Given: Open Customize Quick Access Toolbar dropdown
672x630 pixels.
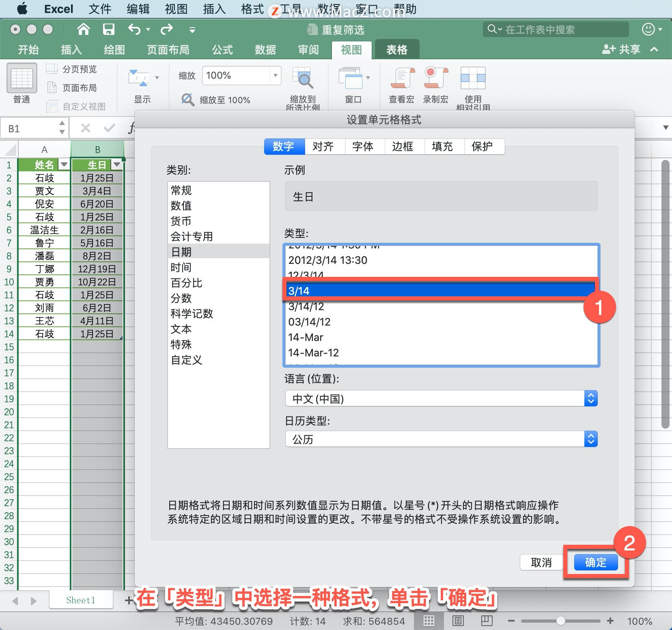Looking at the screenshot, I should (192, 30).
